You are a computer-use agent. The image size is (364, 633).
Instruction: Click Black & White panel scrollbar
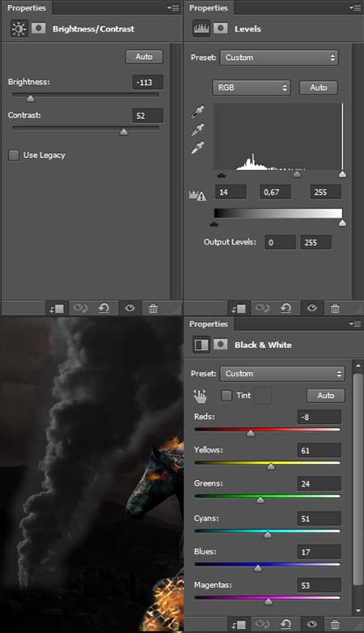pyautogui.click(x=358, y=478)
